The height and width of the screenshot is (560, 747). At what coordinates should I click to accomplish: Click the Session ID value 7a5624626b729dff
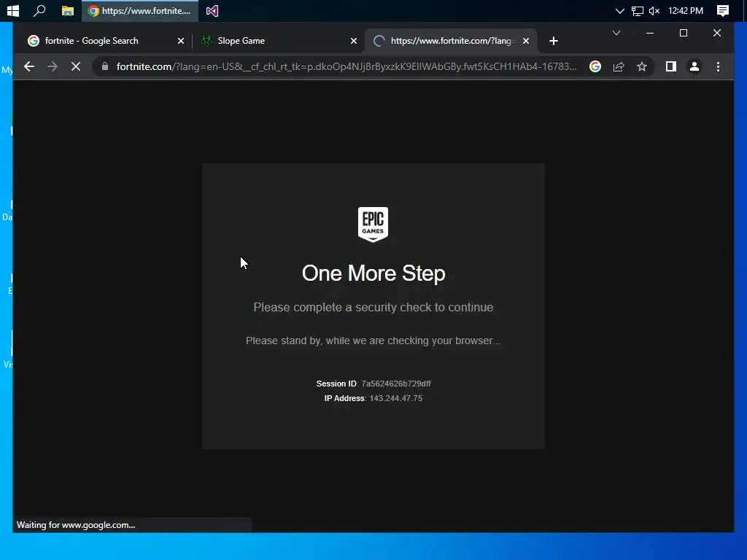pos(396,384)
